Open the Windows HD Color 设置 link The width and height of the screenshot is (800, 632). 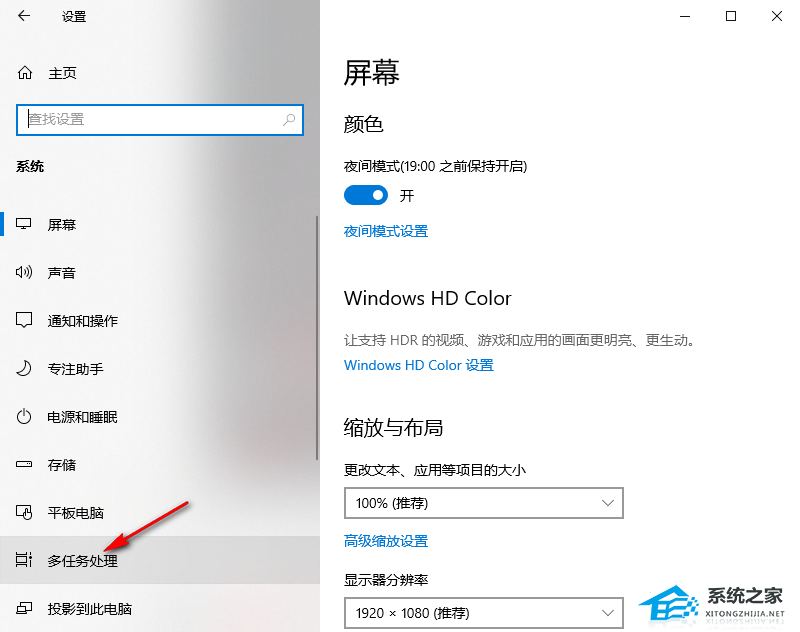(x=419, y=365)
